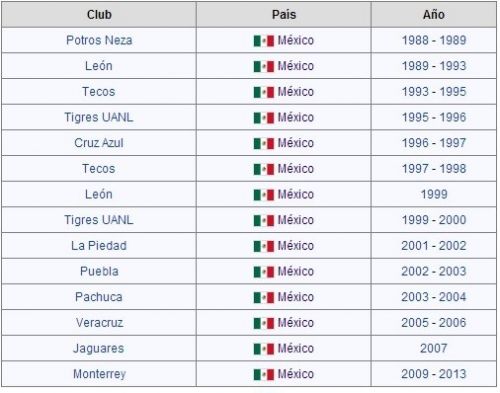Click the Año column header
Screen dimensions: 500x393
coord(434,15)
